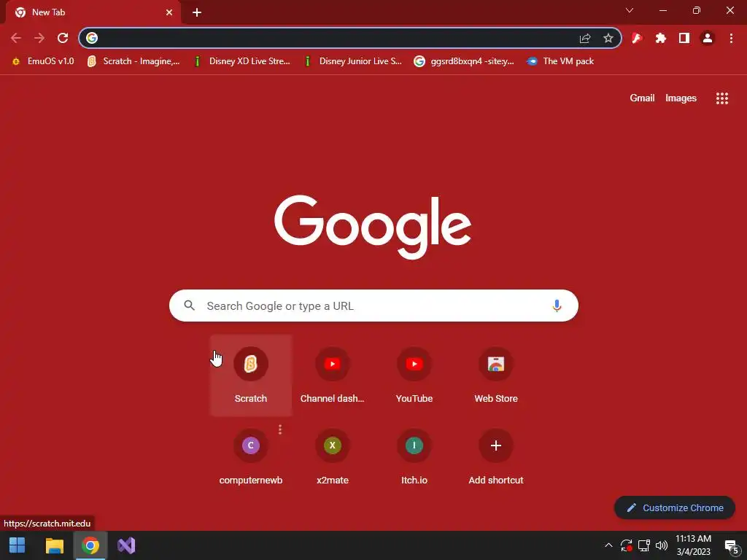Bookmark this tab with the star icon
This screenshot has width=747, height=560.
pos(608,38)
